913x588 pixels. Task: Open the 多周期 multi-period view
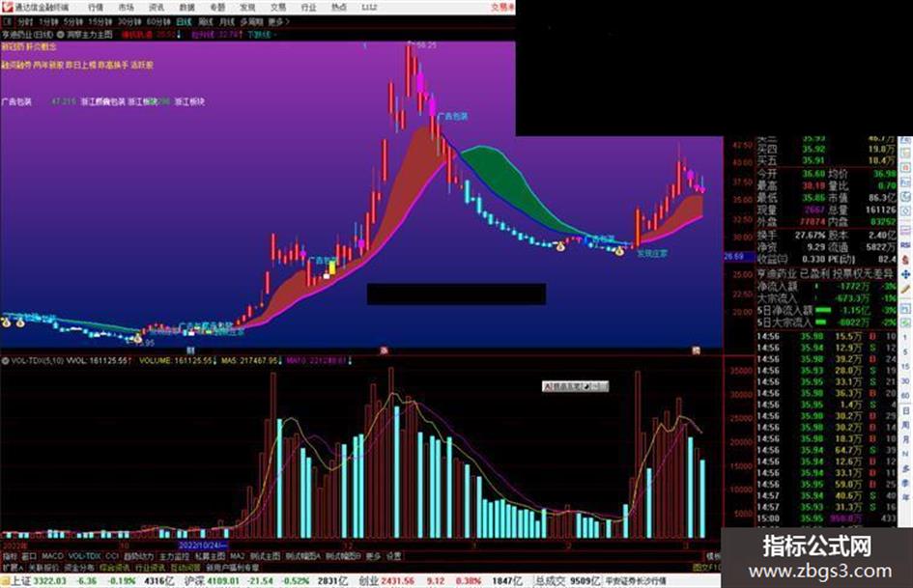point(251,21)
